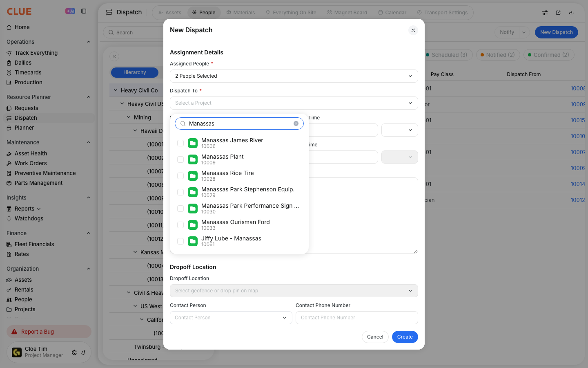Click the Cancel button
Image resolution: width=588 pixels, height=368 pixels.
(x=375, y=337)
